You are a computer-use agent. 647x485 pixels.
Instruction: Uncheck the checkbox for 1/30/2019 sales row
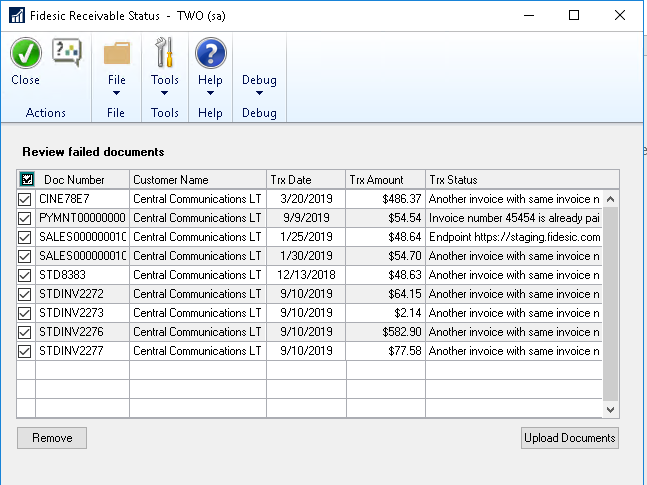click(25, 256)
